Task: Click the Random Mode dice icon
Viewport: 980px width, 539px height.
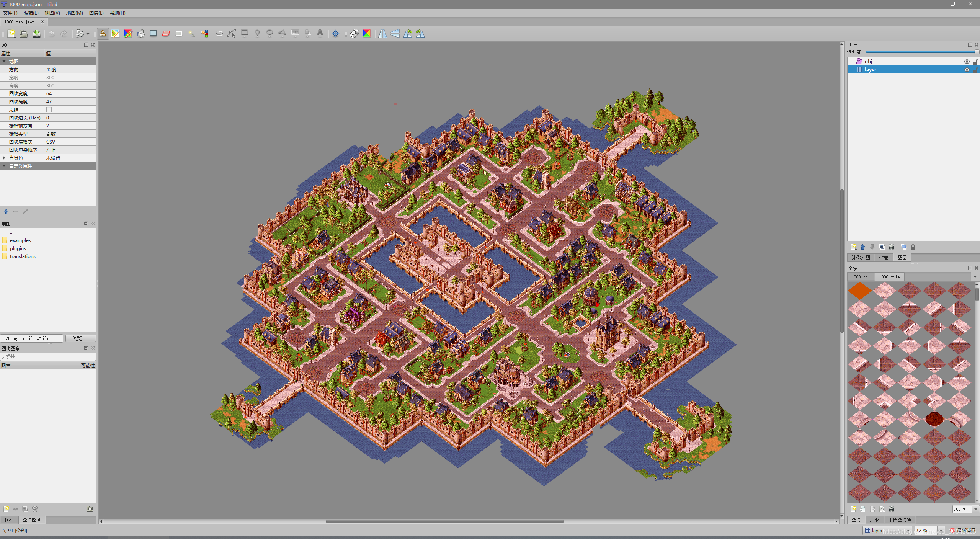Action: (354, 34)
